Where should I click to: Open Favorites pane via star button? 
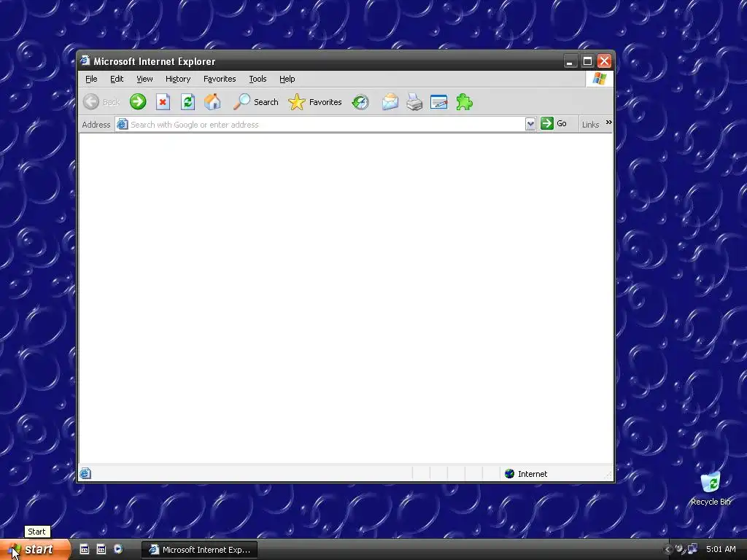click(315, 102)
